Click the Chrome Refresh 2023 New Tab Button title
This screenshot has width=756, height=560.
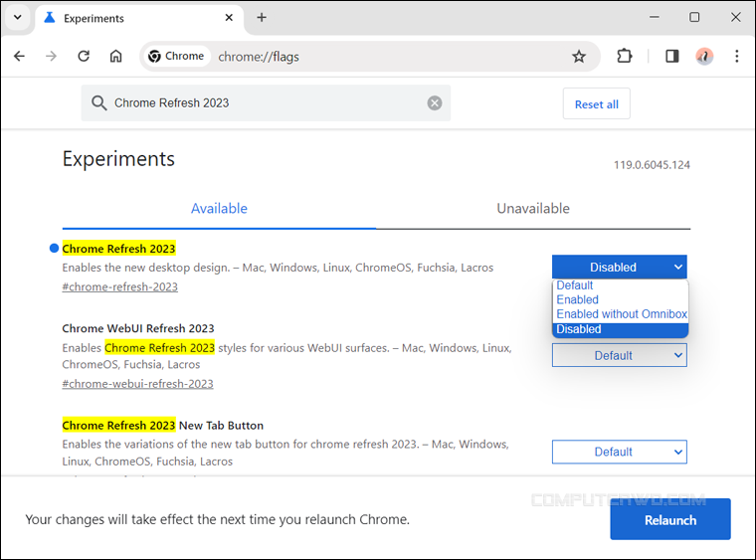(163, 426)
